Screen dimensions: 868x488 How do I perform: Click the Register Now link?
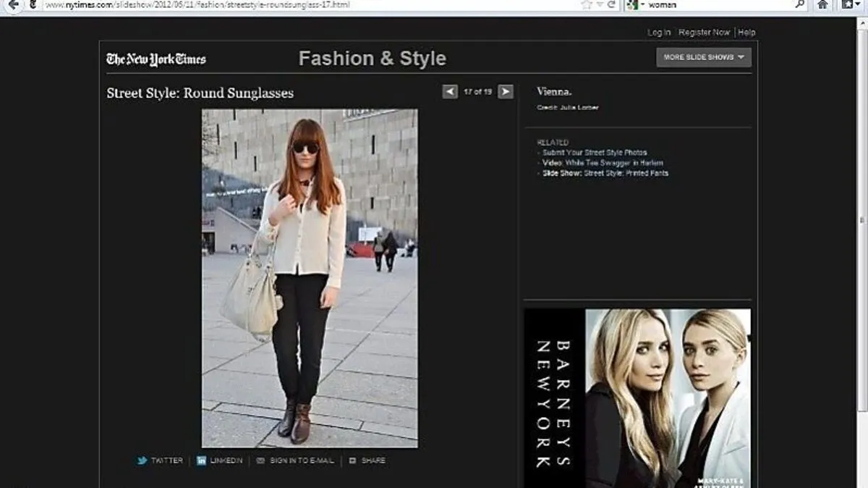click(704, 33)
